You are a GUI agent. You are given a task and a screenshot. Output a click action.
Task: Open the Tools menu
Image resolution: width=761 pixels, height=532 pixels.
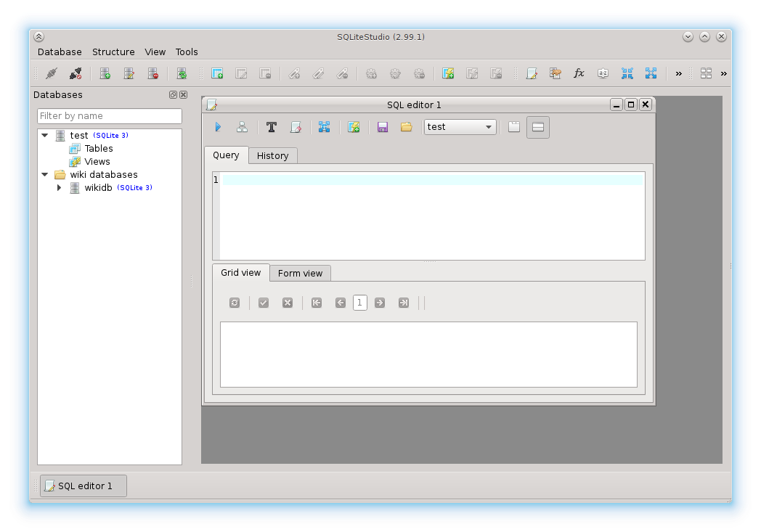(x=187, y=52)
